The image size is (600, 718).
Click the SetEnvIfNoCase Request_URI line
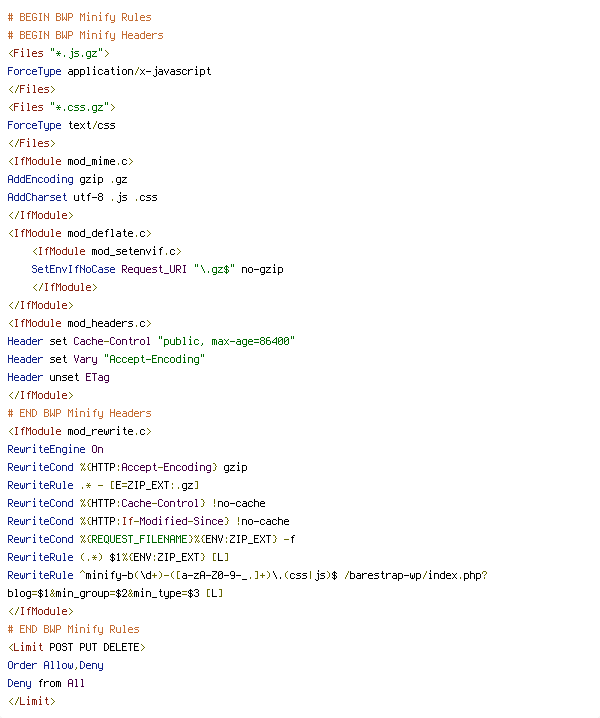click(157, 269)
